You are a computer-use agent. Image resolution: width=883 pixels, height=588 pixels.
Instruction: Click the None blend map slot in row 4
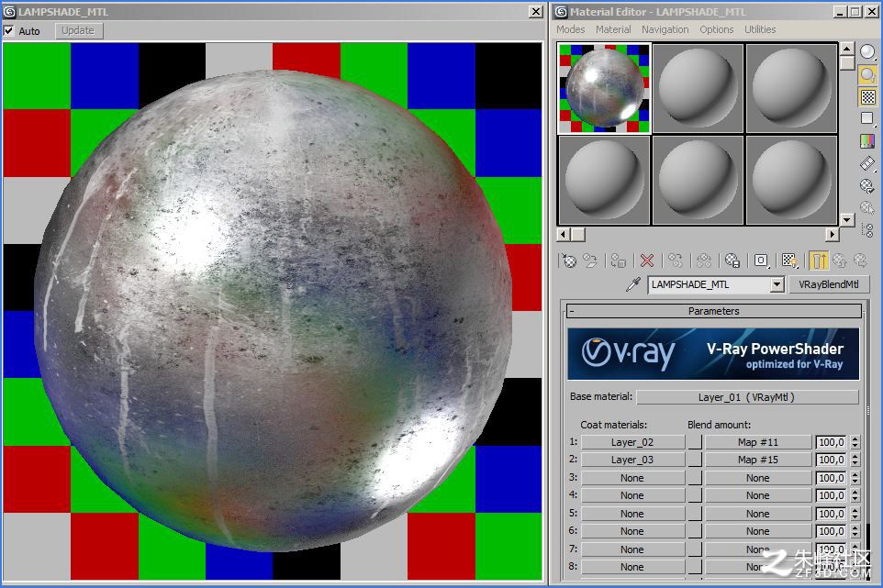pyautogui.click(x=758, y=495)
